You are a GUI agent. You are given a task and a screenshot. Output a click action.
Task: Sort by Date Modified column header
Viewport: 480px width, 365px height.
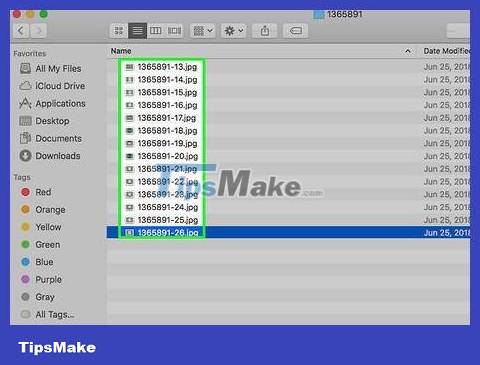[x=447, y=51]
